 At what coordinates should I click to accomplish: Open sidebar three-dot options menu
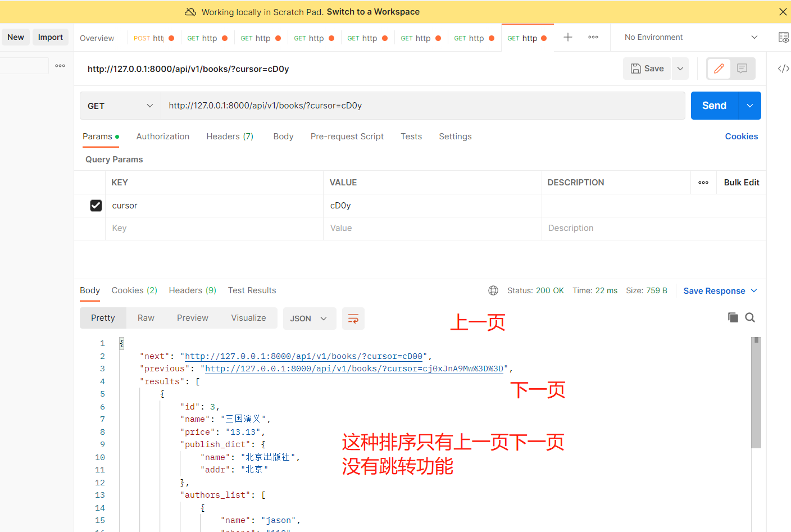[x=60, y=66]
